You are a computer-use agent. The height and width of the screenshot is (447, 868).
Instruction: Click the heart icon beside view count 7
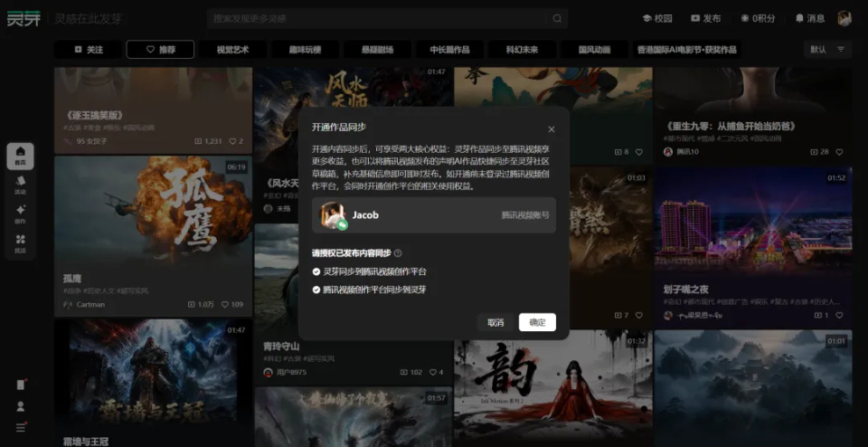pyautogui.click(x=639, y=315)
